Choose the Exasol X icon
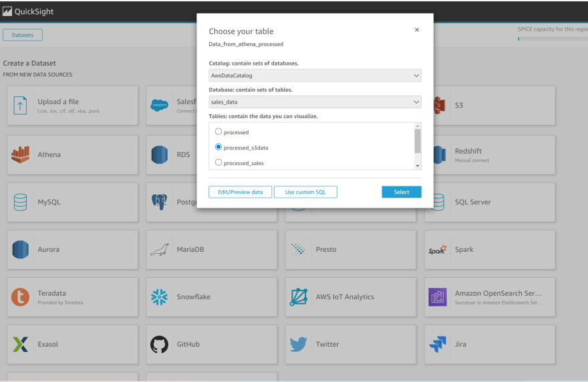This screenshot has width=588, height=382. coord(20,344)
